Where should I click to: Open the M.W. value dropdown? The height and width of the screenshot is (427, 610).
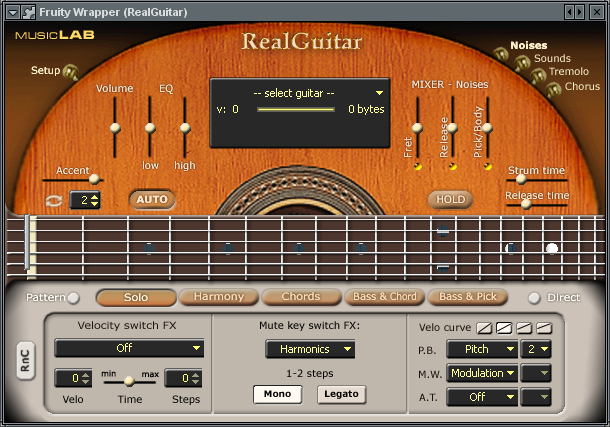pyautogui.click(x=536, y=373)
